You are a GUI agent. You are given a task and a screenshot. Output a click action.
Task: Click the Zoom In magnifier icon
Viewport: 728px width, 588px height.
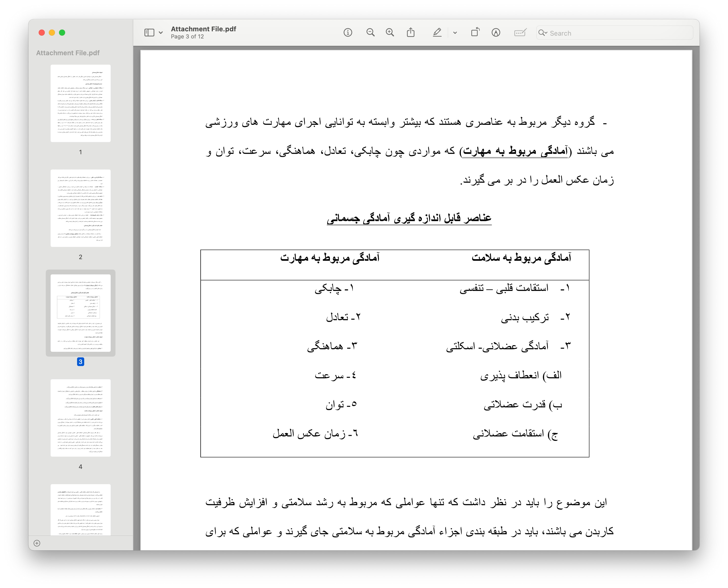point(390,33)
